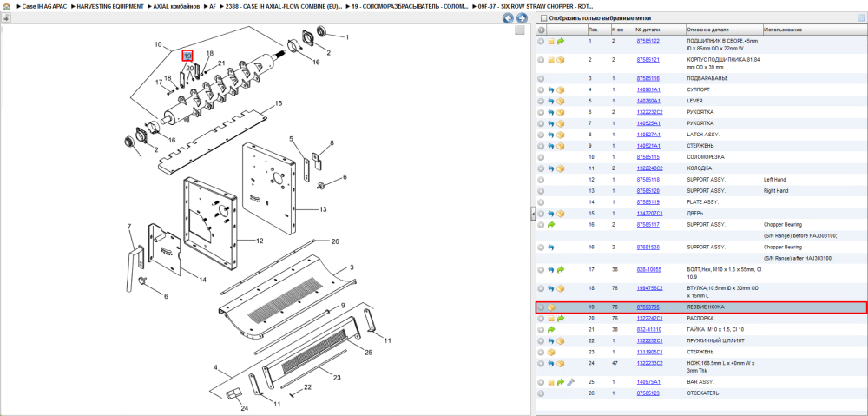The image size is (868, 416).
Task: Toggle selection circle for row 12 SUPPORT ASSY.
Action: [542, 180]
